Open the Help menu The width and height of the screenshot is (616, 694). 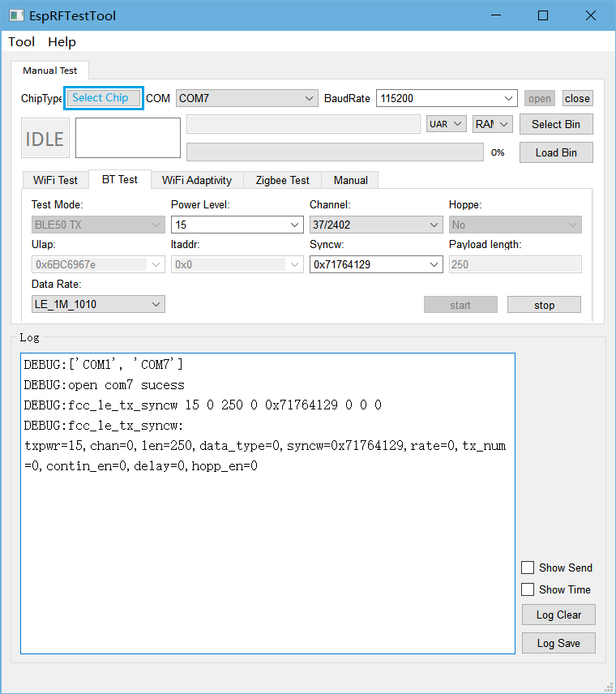tap(62, 42)
